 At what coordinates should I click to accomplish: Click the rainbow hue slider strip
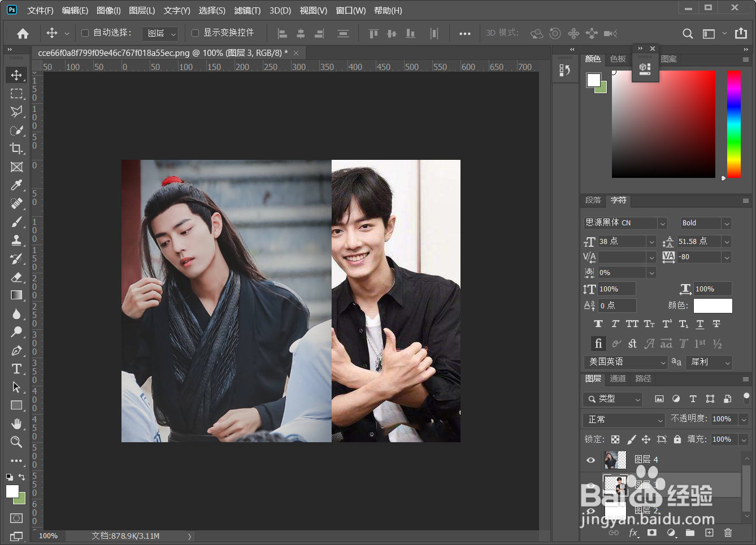pos(734,124)
